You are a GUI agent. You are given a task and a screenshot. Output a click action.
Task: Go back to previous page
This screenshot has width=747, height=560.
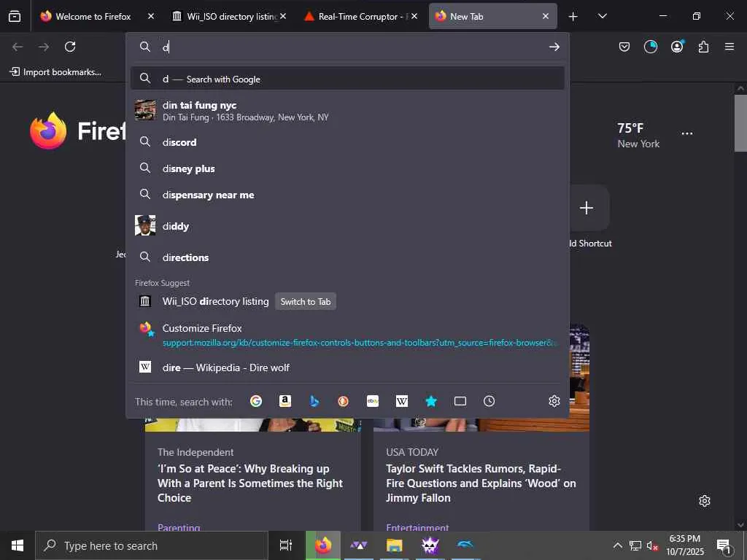point(18,47)
